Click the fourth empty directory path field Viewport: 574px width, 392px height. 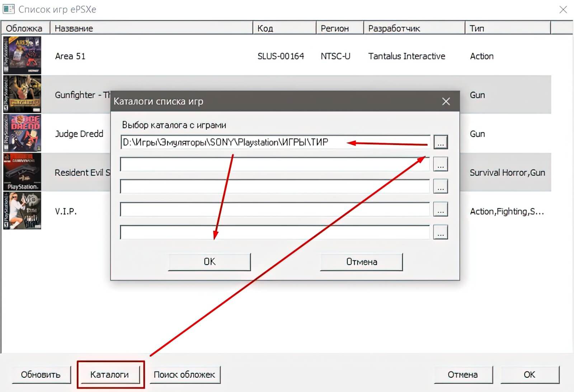point(275,209)
